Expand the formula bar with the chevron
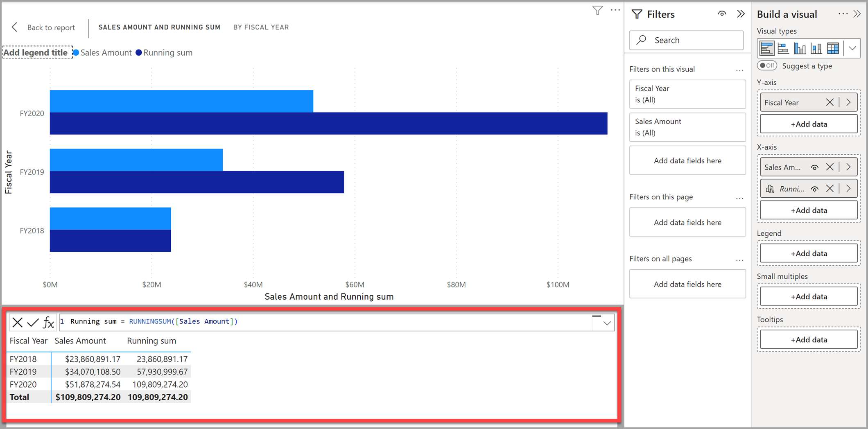Viewport: 868px width, 429px height. (x=607, y=323)
